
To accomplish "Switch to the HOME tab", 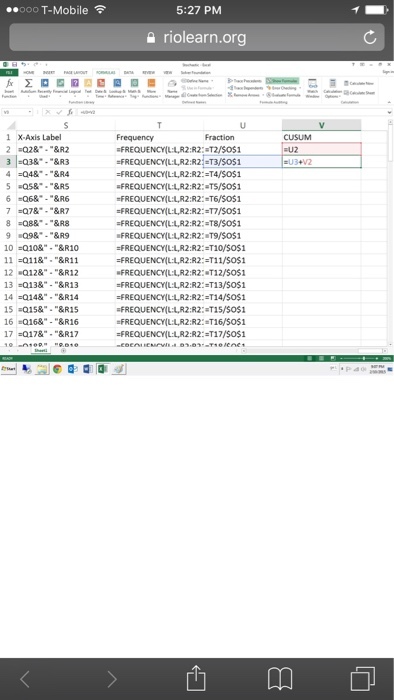I will [29, 72].
